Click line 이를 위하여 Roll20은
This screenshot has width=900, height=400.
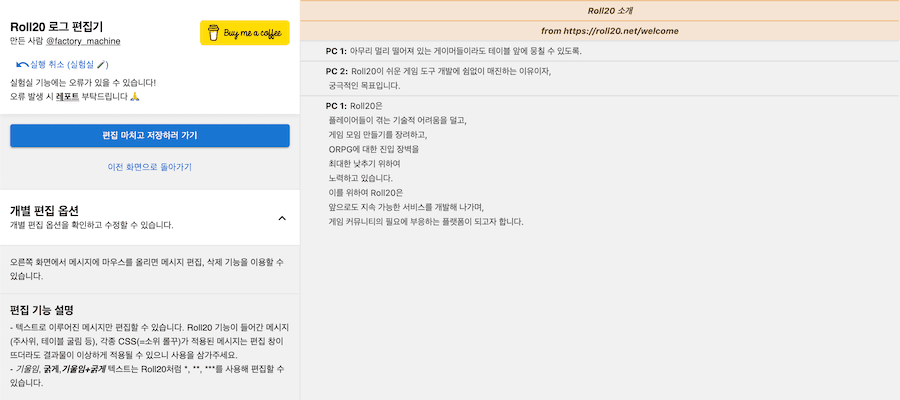(x=367, y=193)
